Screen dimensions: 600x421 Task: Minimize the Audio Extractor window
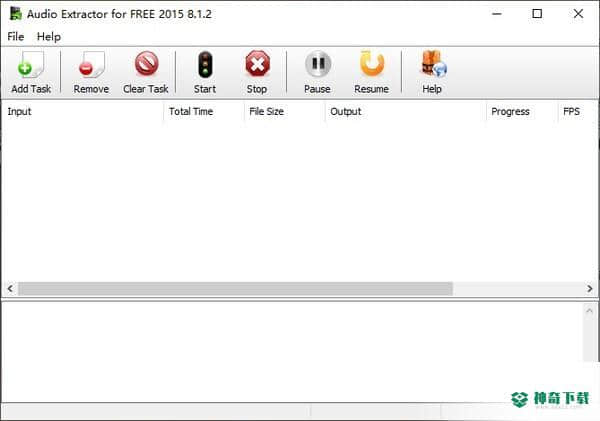click(497, 14)
